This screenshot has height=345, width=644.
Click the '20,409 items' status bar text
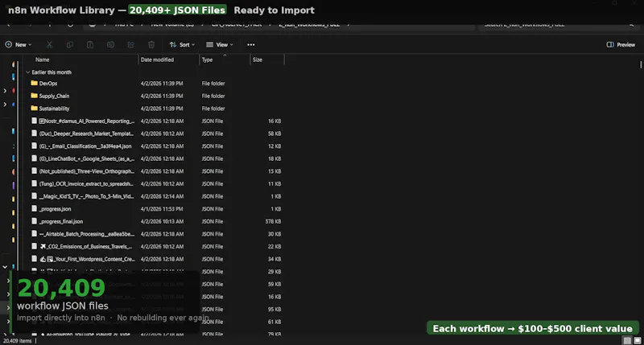[17, 340]
